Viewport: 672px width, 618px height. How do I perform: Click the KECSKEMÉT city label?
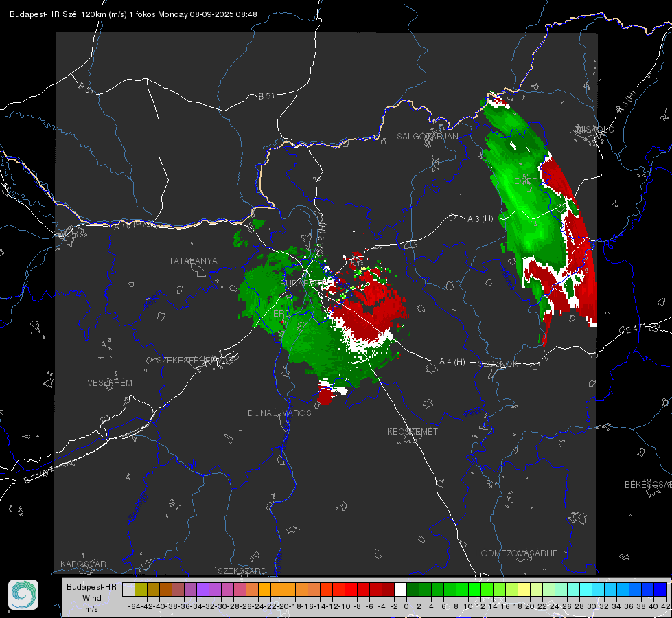(x=413, y=431)
